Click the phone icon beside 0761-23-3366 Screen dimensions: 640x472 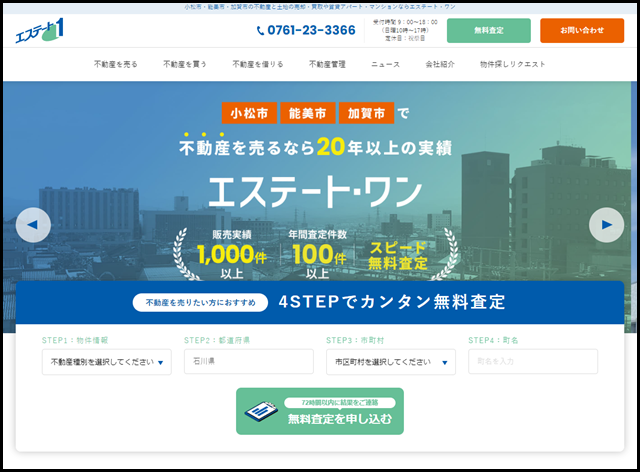coord(260,31)
